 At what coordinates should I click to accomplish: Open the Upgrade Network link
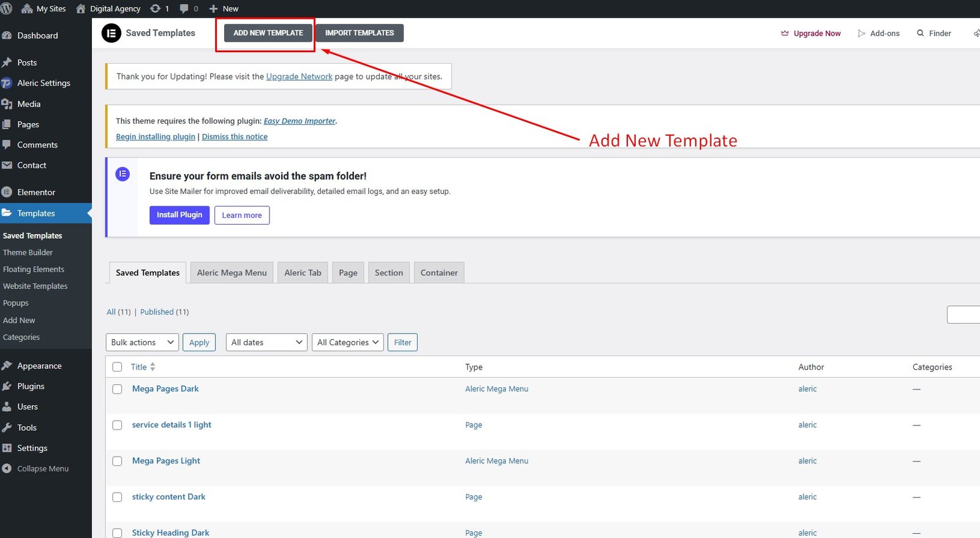299,77
